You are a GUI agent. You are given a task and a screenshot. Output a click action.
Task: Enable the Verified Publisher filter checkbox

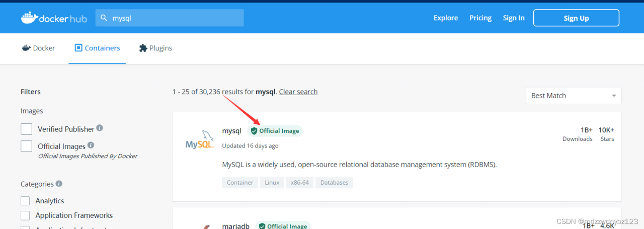click(27, 129)
